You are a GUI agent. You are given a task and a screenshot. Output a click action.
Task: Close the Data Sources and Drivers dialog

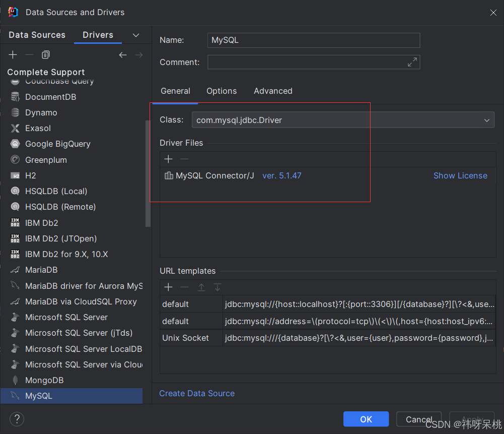(493, 13)
